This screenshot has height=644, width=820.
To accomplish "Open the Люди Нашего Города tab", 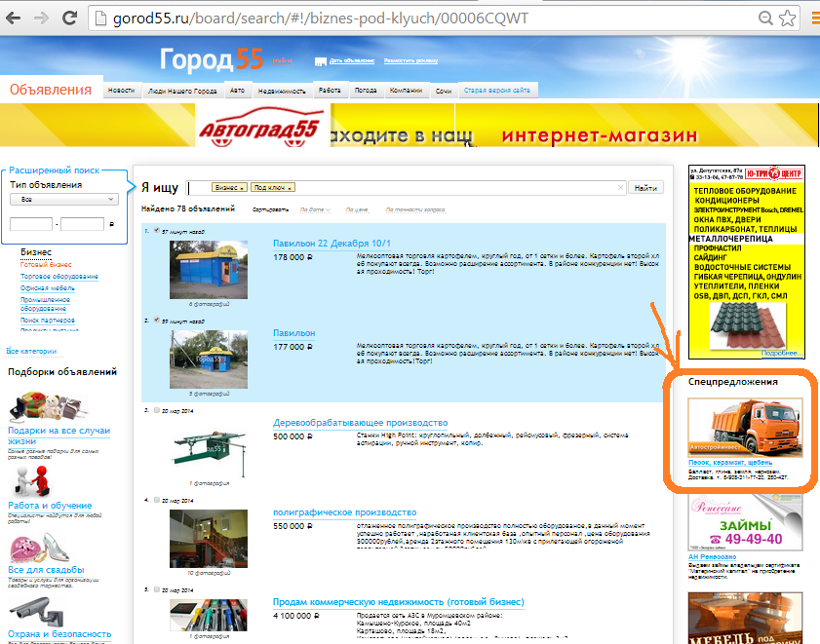I will [x=182, y=91].
